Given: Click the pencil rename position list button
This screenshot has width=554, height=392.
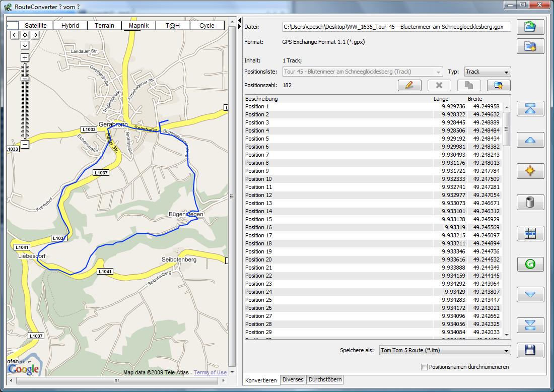Looking at the screenshot, I should click(409, 85).
